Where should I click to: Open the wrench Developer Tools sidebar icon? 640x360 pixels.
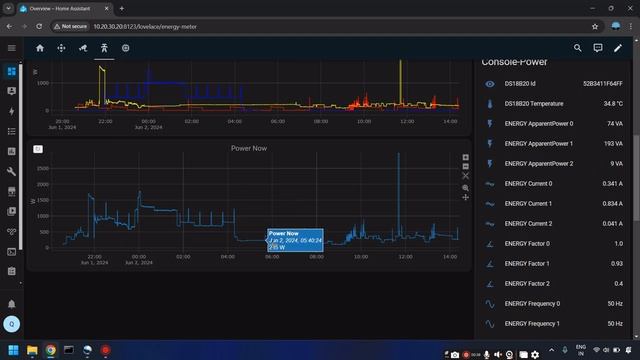11,171
